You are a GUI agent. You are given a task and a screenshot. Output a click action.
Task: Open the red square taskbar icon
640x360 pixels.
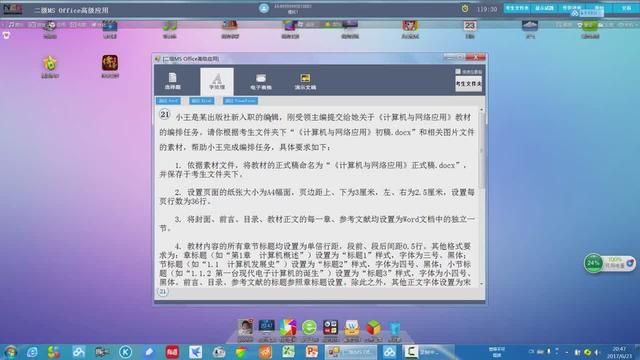tap(172, 352)
